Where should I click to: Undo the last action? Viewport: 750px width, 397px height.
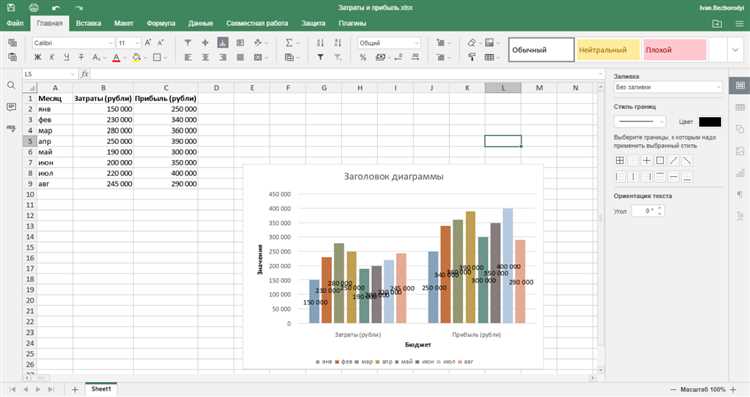pyautogui.click(x=56, y=8)
